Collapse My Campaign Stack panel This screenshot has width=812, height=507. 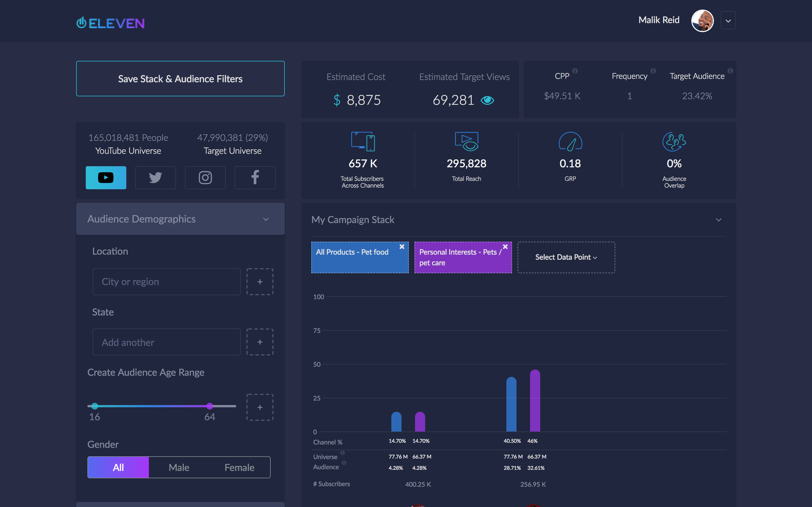718,220
